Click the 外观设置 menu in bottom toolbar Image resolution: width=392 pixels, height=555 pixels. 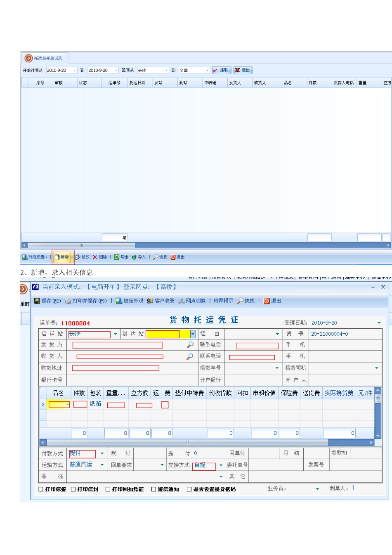(x=35, y=257)
